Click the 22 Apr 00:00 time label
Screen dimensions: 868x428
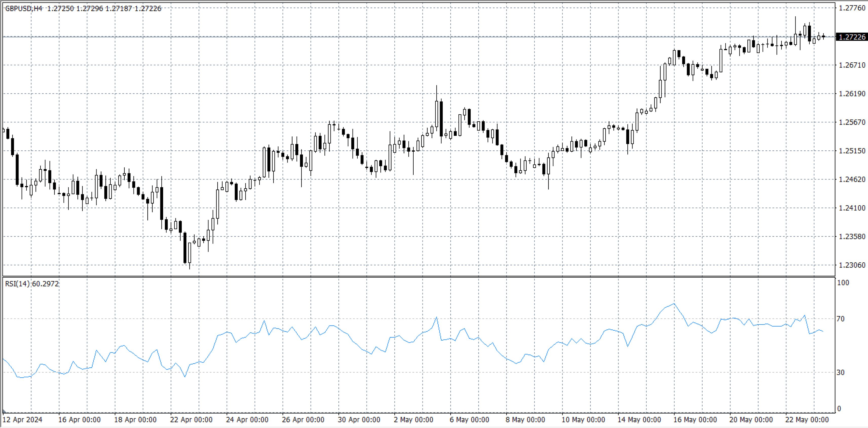click(x=191, y=420)
